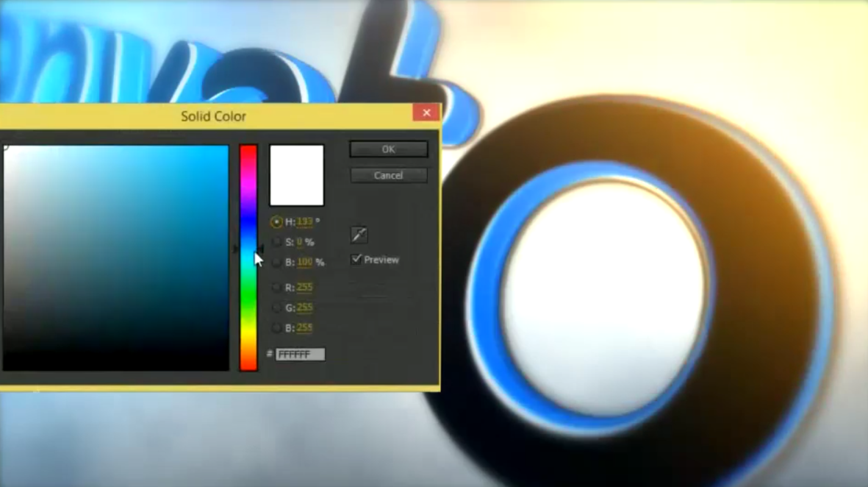Click the brightness value 100
This screenshot has height=487, width=868.
(304, 262)
